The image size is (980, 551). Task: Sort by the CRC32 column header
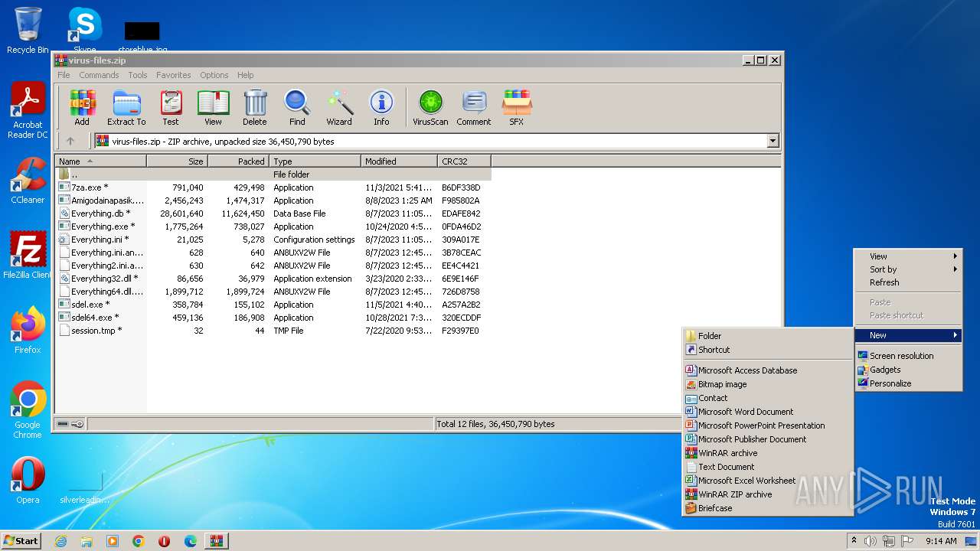pyautogui.click(x=464, y=161)
